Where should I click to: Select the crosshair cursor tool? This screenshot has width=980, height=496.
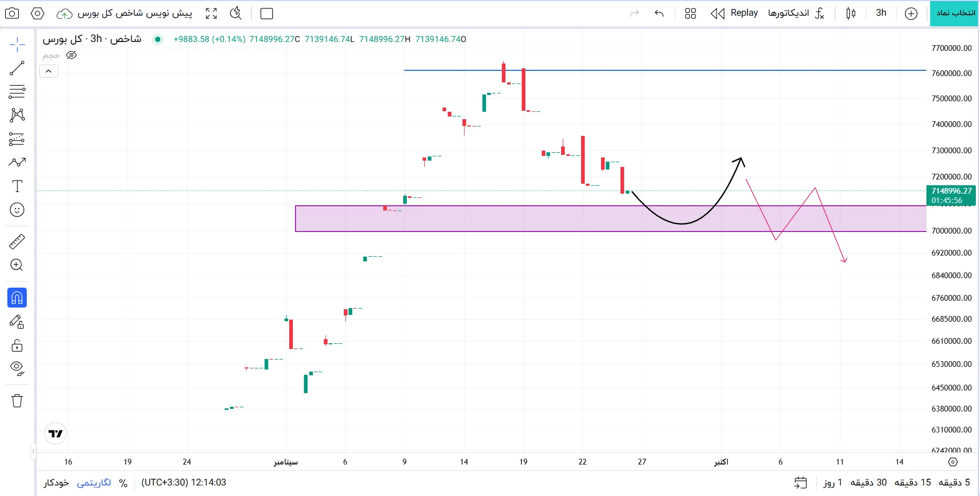click(17, 45)
